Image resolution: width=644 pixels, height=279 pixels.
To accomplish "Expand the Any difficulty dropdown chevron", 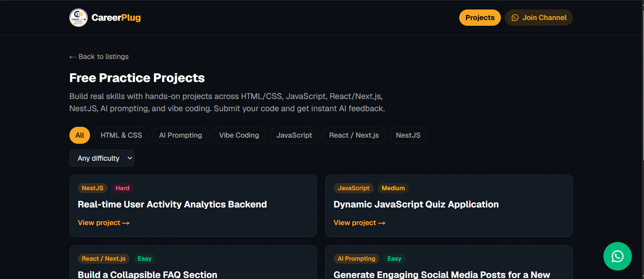I will (x=130, y=158).
